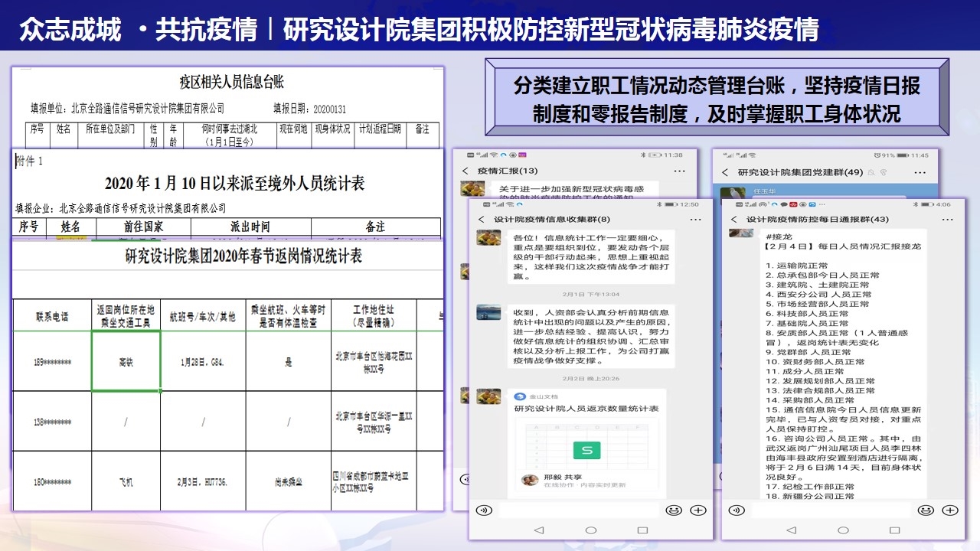Tap voice input icon in 每日通报群 chat

tap(736, 510)
